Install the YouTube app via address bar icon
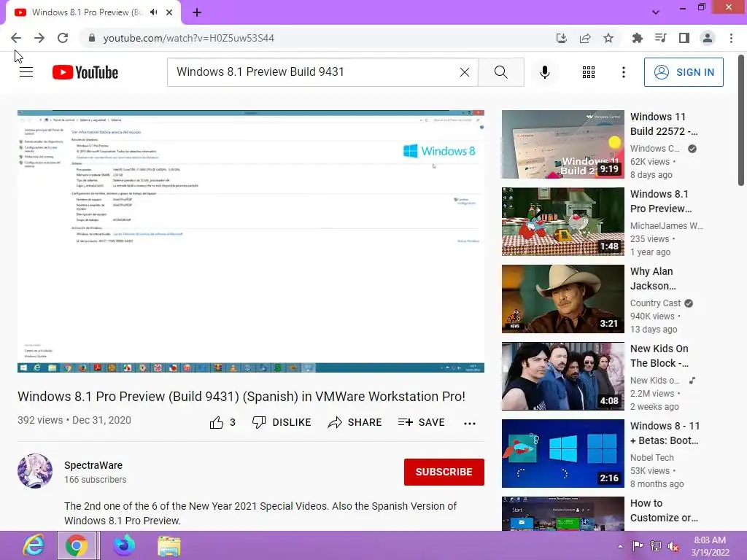Image resolution: width=747 pixels, height=560 pixels. [x=562, y=38]
